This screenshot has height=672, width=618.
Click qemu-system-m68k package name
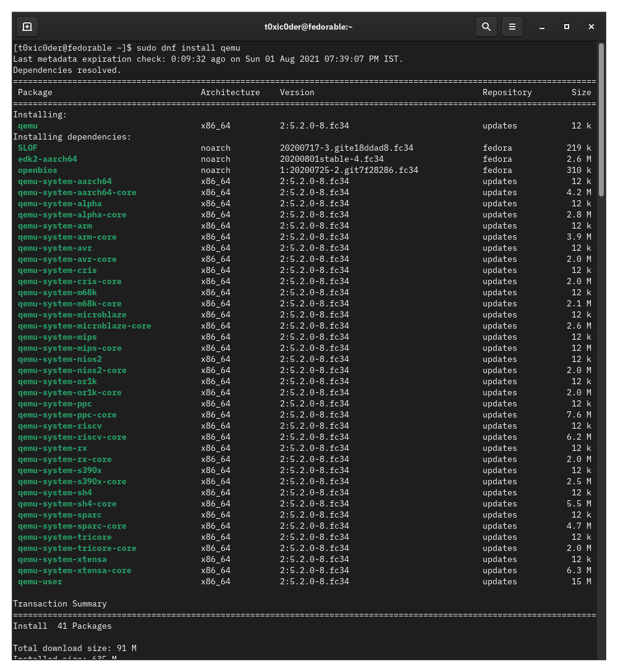click(57, 293)
